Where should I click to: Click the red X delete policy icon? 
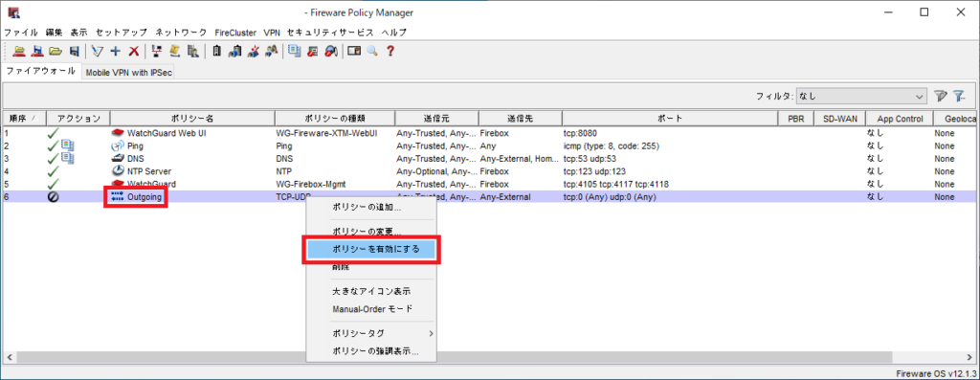click(133, 52)
